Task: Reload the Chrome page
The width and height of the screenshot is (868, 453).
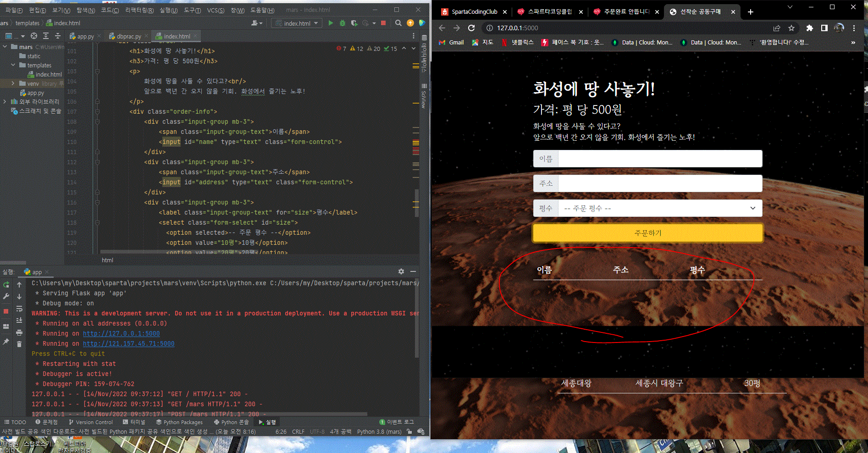Action: 471,28
